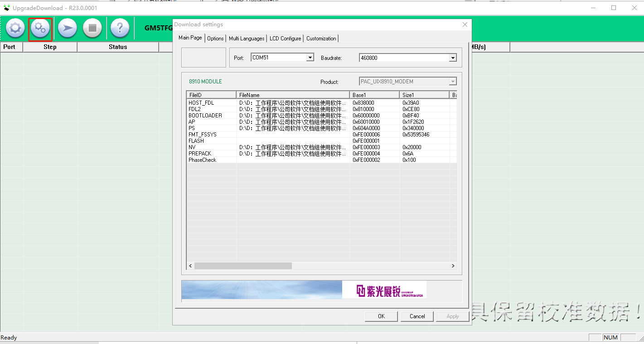Confirm settings with the OK button
644x344 pixels.
click(381, 316)
